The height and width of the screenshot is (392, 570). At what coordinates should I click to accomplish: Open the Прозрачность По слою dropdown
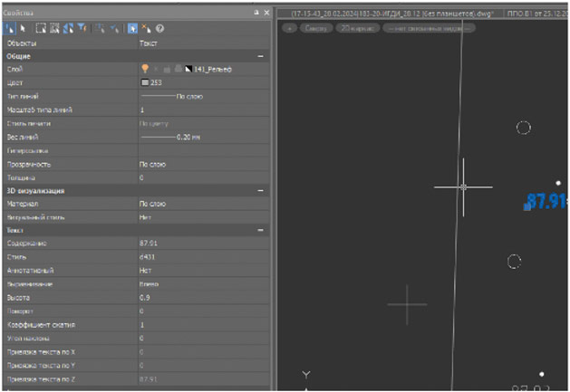pyautogui.click(x=204, y=164)
